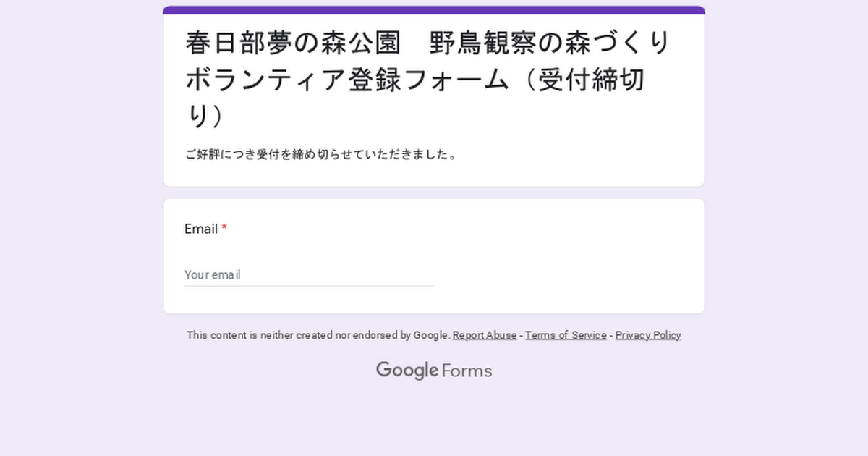Click blank space right of description in header card

tap(579, 154)
